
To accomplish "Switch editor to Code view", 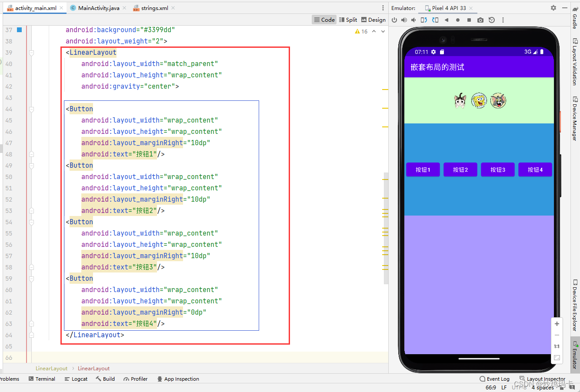I will click(x=324, y=20).
